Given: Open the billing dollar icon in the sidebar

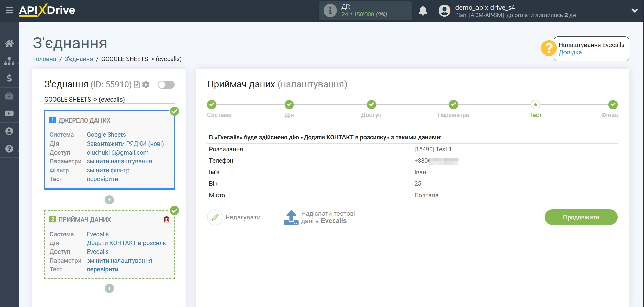Looking at the screenshot, I should (9, 79).
